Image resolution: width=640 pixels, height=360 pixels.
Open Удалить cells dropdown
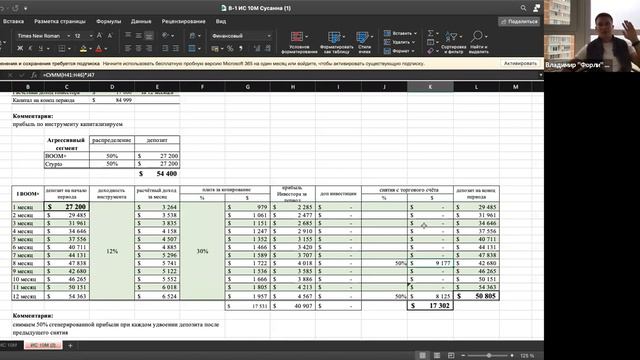[399, 42]
